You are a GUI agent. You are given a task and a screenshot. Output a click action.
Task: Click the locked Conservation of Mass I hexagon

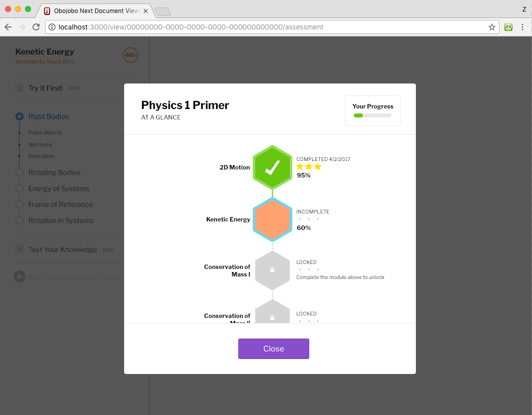coord(272,270)
